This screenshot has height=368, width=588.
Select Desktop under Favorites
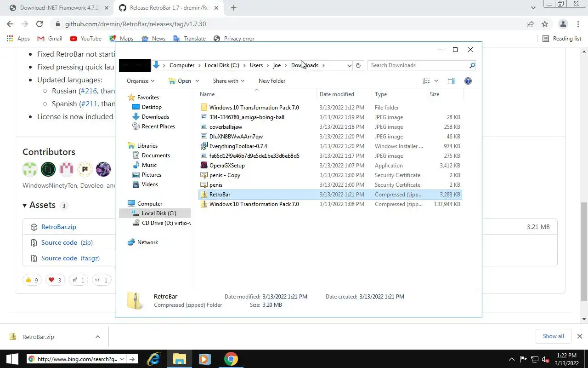point(147,107)
